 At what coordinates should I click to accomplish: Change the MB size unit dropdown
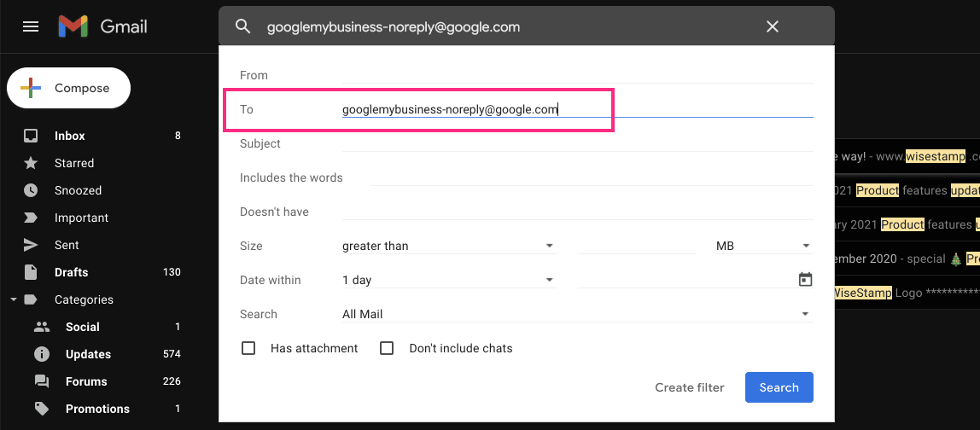tap(763, 246)
